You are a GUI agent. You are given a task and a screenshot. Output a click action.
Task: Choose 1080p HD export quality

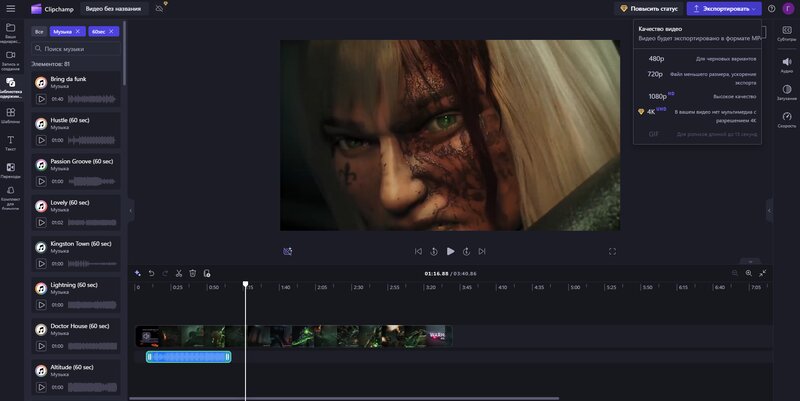coord(697,96)
